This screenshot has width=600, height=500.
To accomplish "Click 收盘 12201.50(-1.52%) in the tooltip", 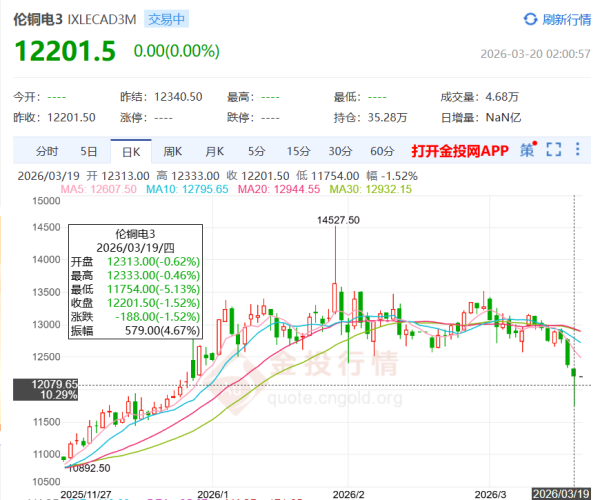I will tap(135, 303).
